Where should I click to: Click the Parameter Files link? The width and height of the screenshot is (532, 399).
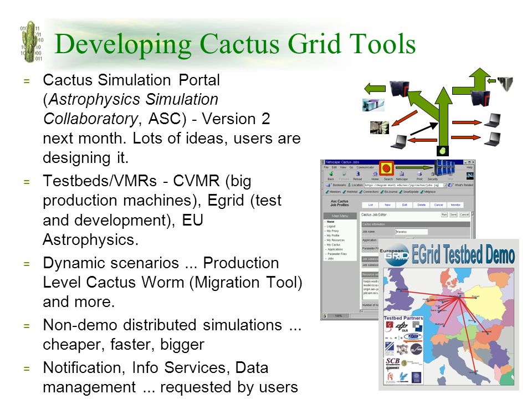tap(337, 254)
